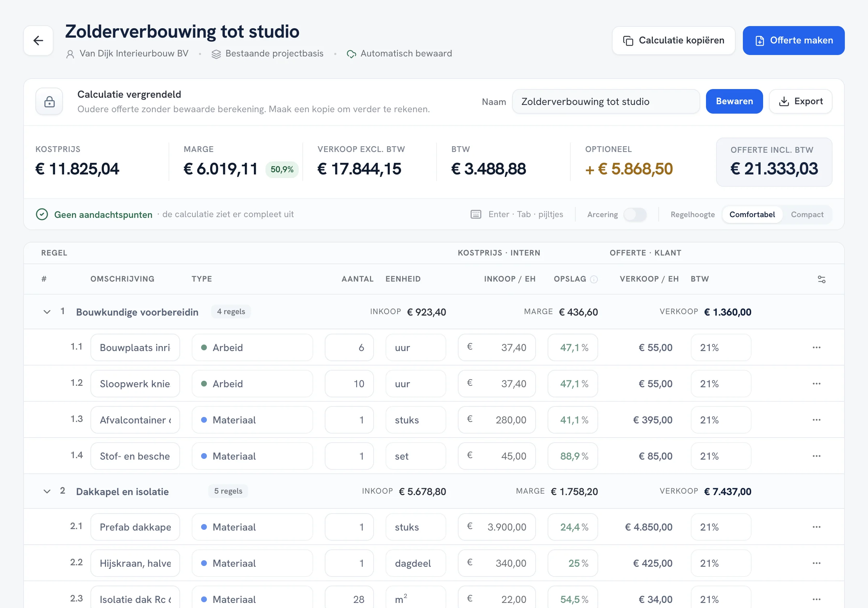Click the description field 'Prefab dakkape'
Image resolution: width=868 pixels, height=608 pixels.
135,527
